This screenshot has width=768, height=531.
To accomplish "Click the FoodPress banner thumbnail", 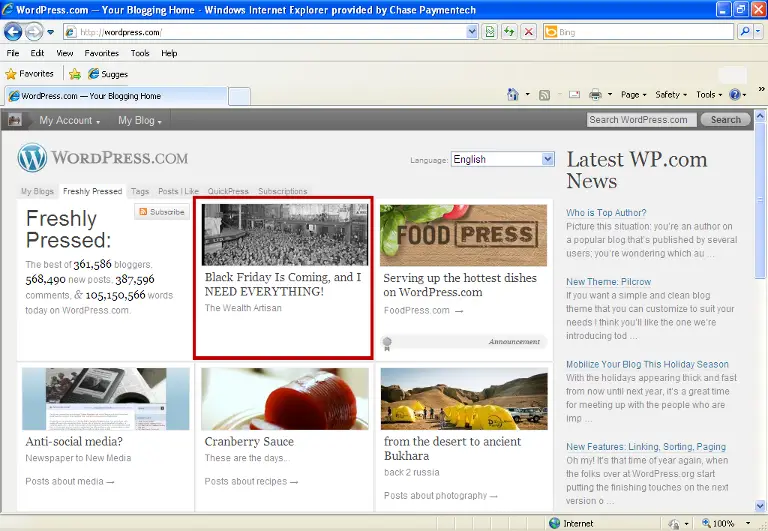I will pyautogui.click(x=463, y=235).
